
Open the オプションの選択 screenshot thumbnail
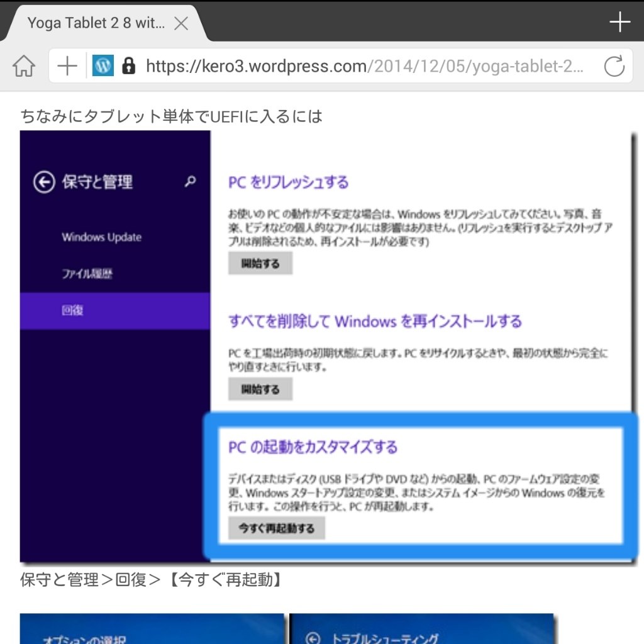152,629
